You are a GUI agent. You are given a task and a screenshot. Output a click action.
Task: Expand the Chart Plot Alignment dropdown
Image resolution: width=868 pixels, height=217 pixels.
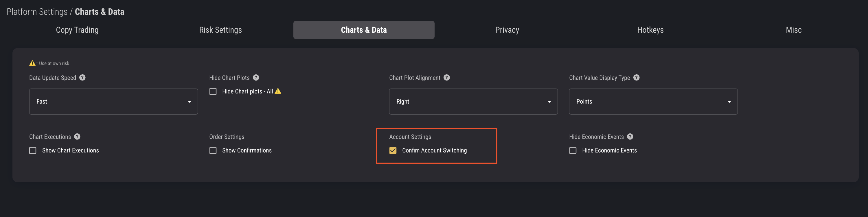click(473, 102)
